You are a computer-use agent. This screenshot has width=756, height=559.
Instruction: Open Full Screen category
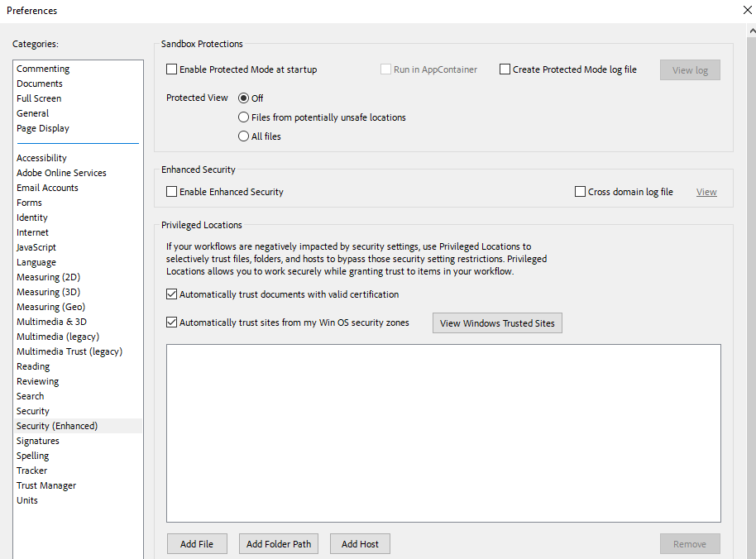(78, 98)
